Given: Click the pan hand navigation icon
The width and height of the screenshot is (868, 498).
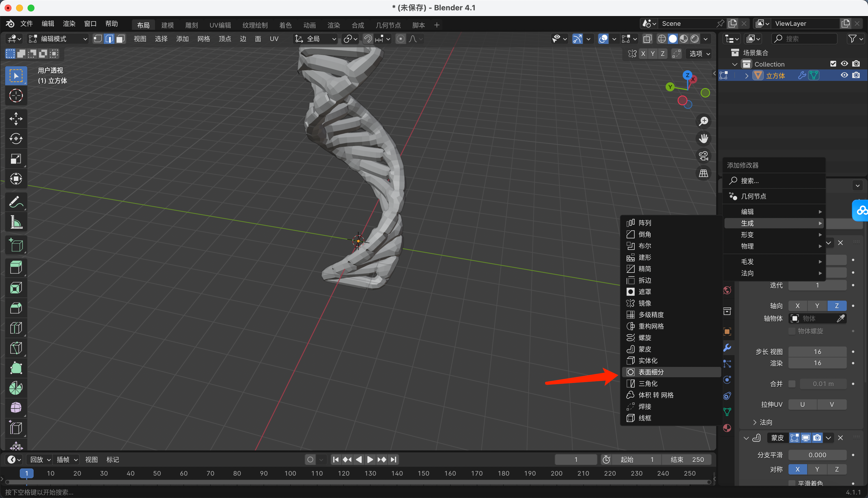Looking at the screenshot, I should tap(704, 139).
